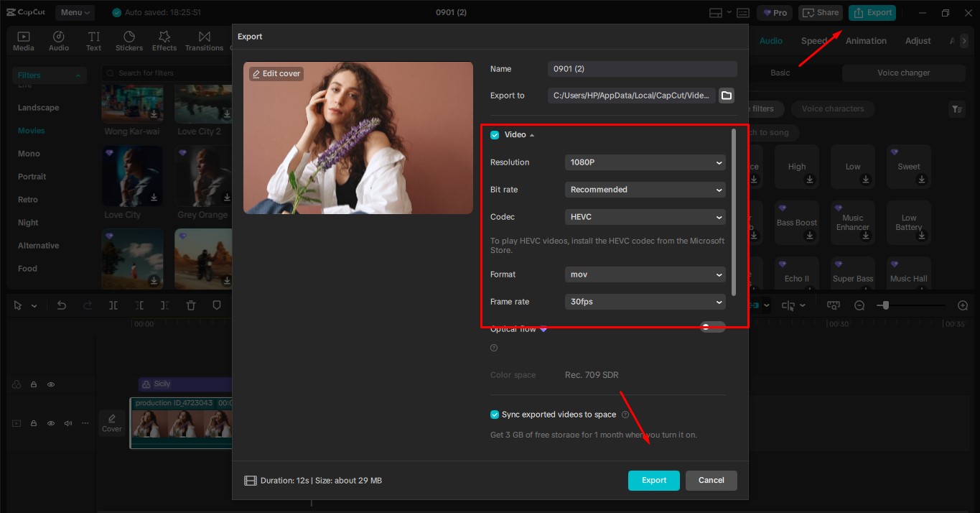Uncheck the Video checkbox in Export dialog
Viewport: 980px width, 513px height.
[x=494, y=134]
